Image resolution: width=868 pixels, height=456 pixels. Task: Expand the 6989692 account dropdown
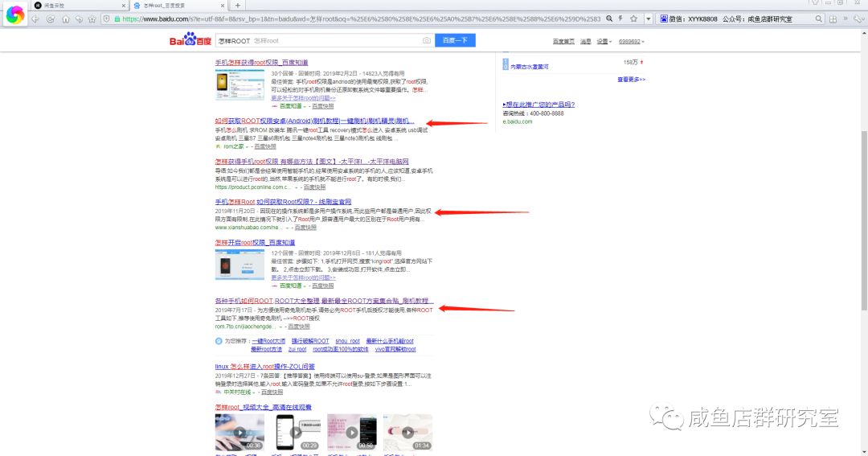point(633,41)
